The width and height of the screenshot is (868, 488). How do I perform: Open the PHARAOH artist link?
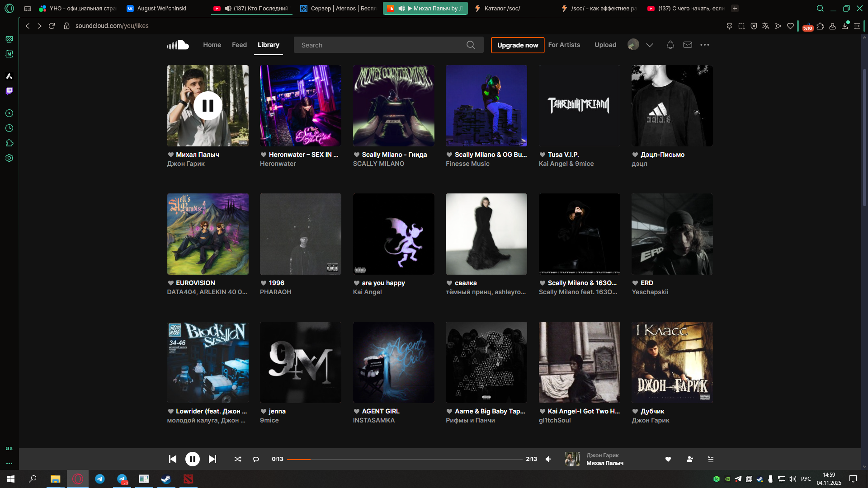(x=276, y=292)
